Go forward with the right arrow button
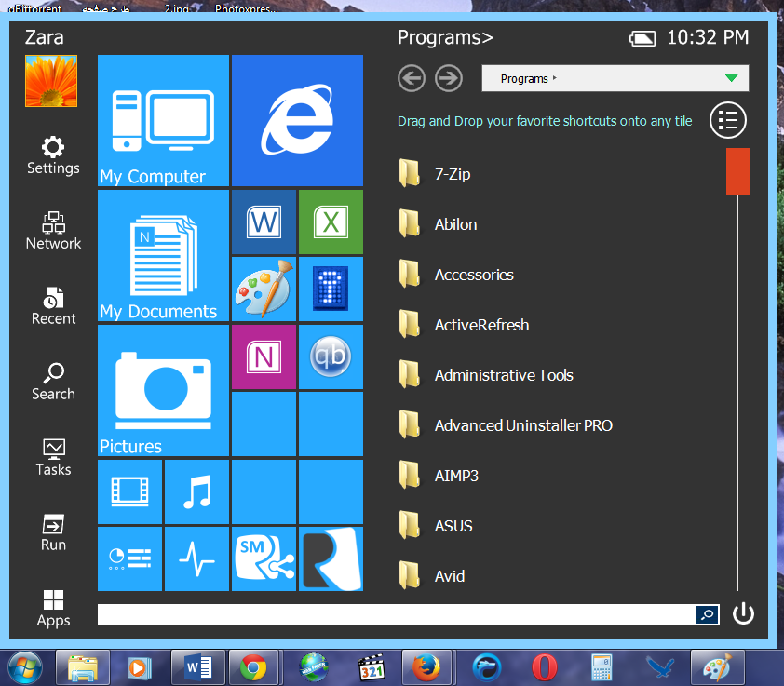 click(449, 78)
